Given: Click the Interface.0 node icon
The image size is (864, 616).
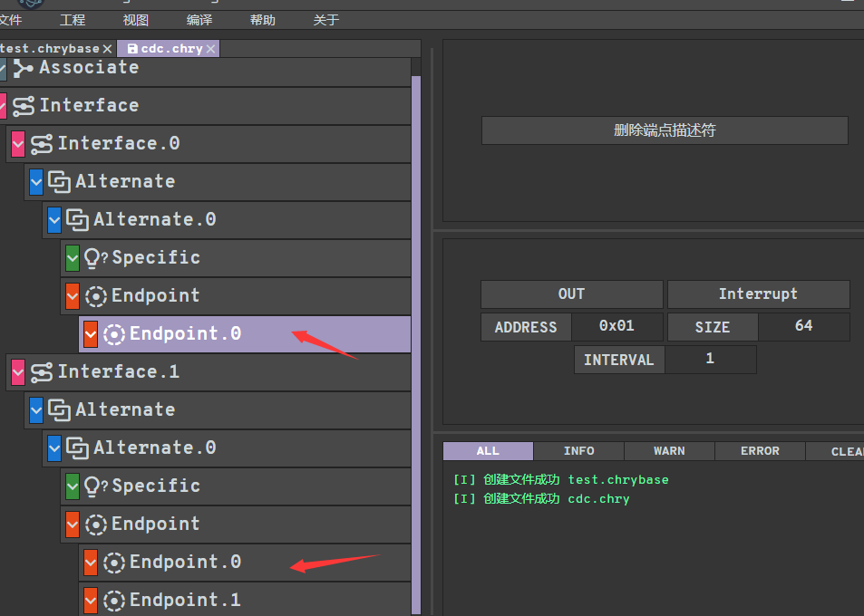Looking at the screenshot, I should [x=42, y=144].
